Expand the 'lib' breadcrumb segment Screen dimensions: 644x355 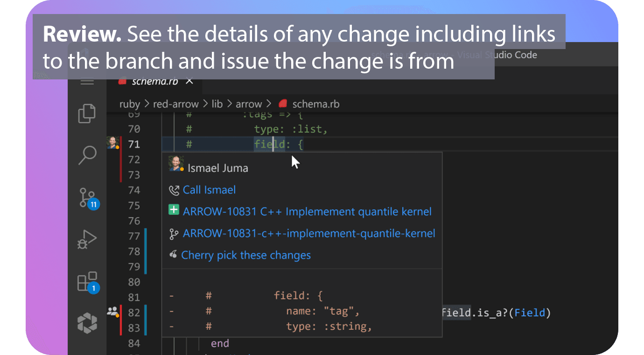tap(217, 104)
